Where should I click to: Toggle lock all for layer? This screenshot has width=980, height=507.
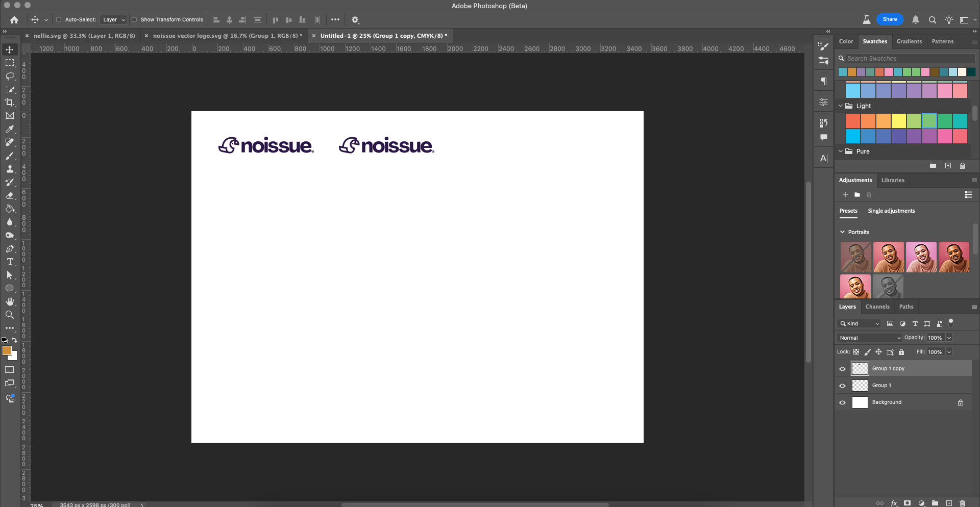[x=901, y=352]
